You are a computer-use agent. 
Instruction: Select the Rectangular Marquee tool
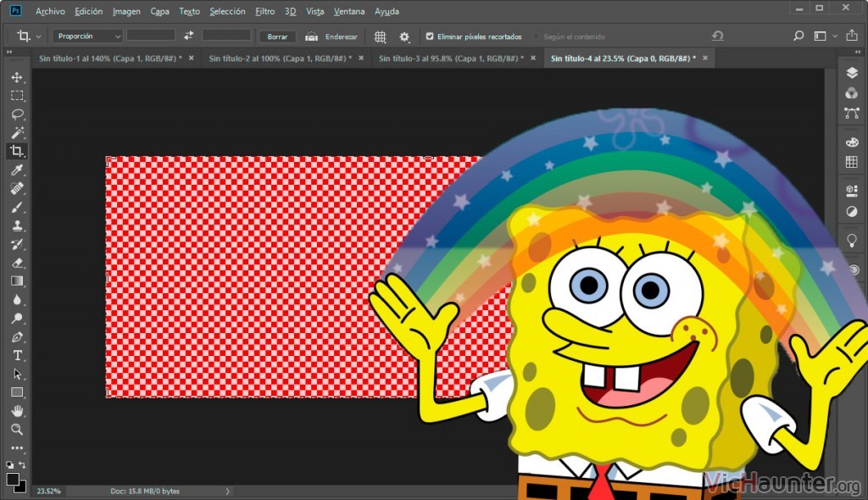pos(17,95)
